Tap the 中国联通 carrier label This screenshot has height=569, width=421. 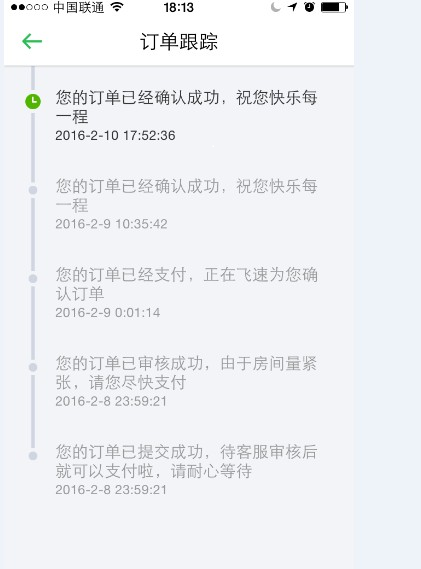(x=78, y=7)
